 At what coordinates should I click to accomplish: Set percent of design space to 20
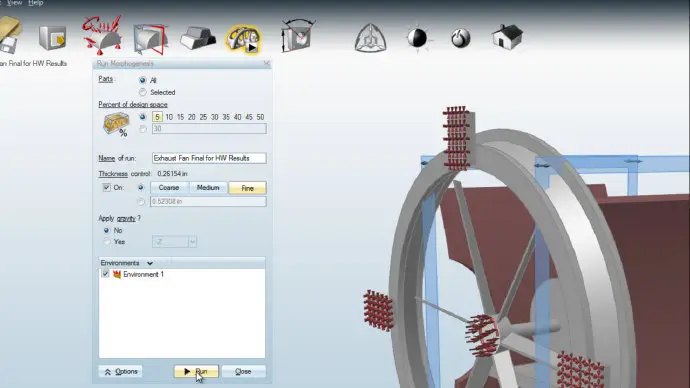coord(191,117)
